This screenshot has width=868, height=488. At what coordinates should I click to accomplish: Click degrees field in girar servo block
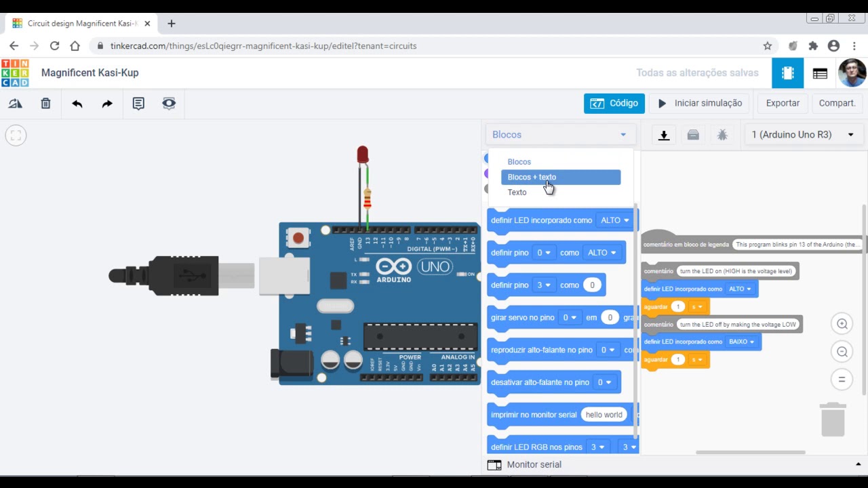(610, 317)
